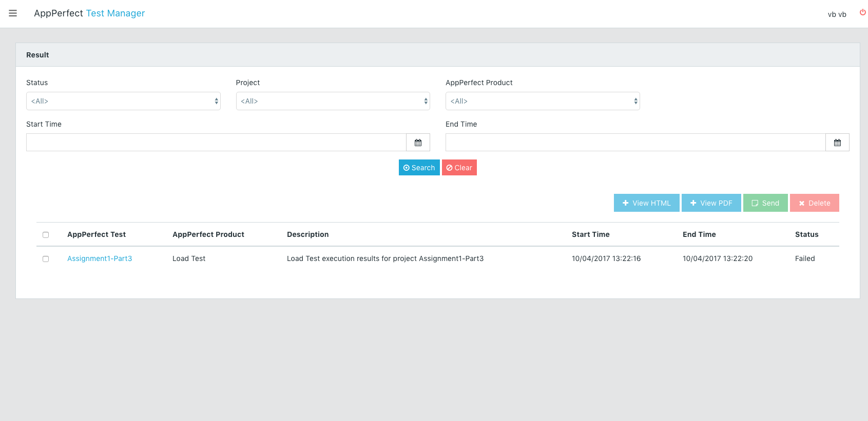Focus the End Time input field
This screenshot has height=421, width=868.
tap(635, 143)
